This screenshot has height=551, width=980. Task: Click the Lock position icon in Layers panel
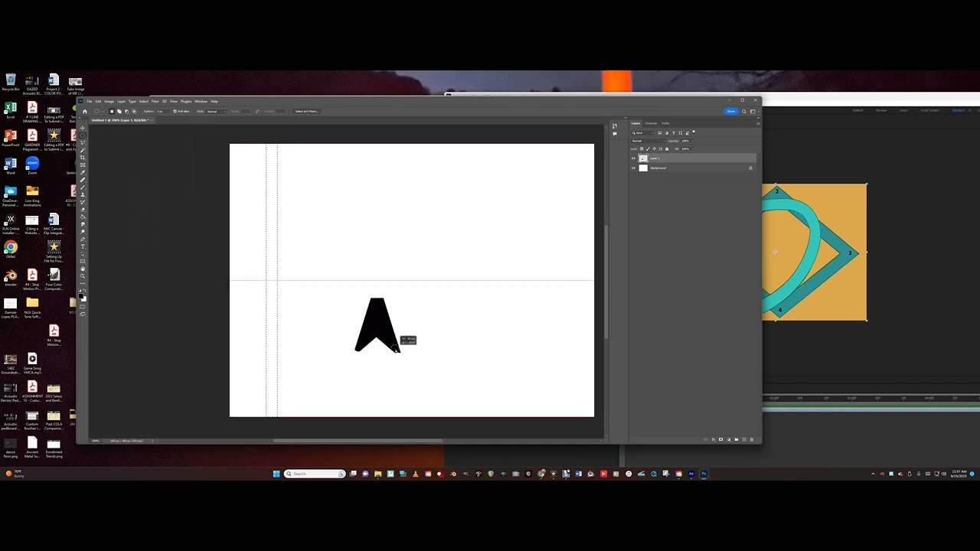pos(654,148)
